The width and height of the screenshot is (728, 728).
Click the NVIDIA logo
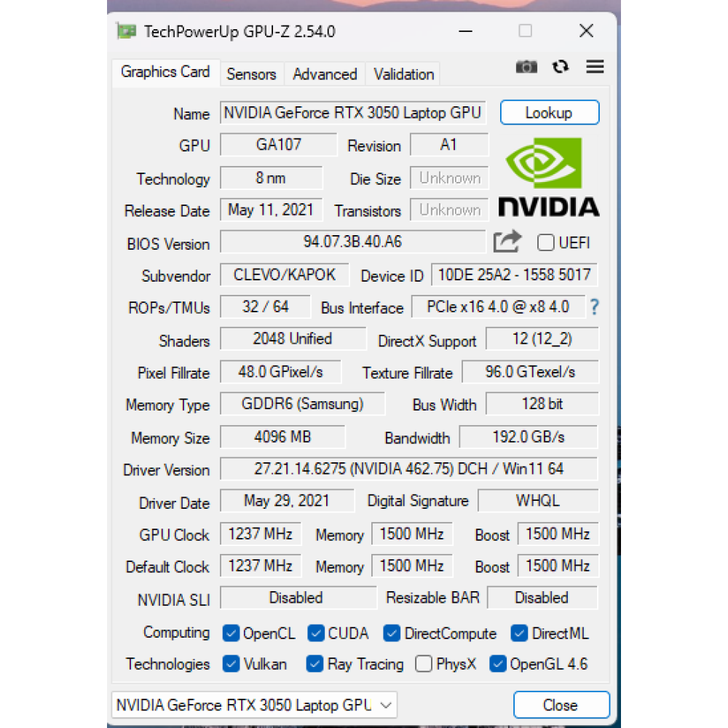[x=548, y=177]
